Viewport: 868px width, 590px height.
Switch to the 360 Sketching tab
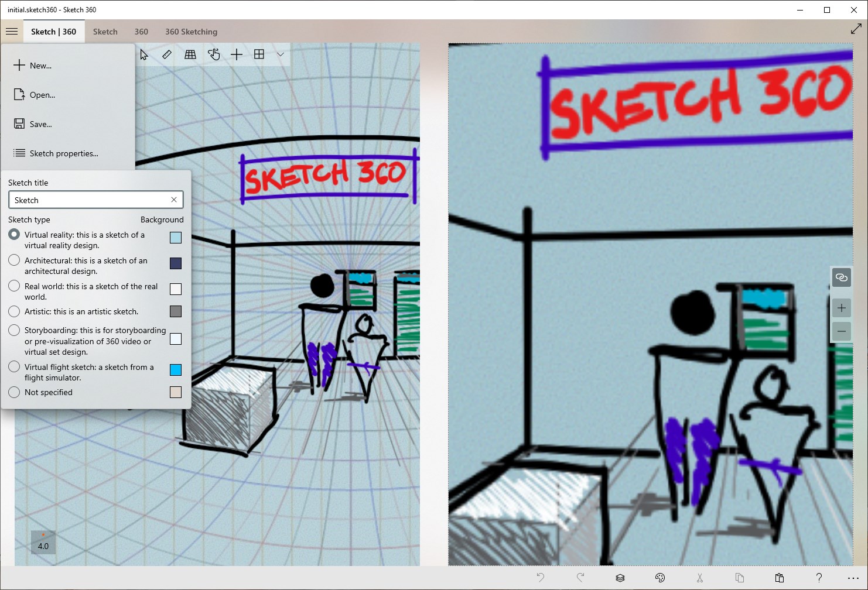191,31
